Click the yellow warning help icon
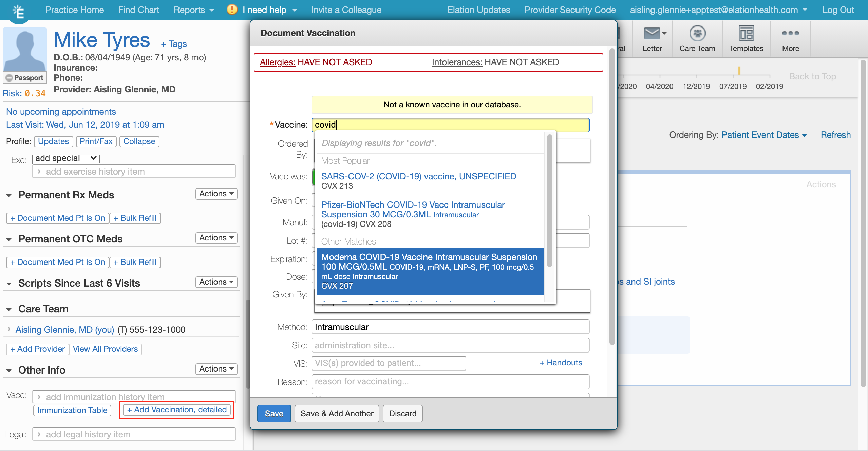Viewport: 868px width, 451px height. 232,10
